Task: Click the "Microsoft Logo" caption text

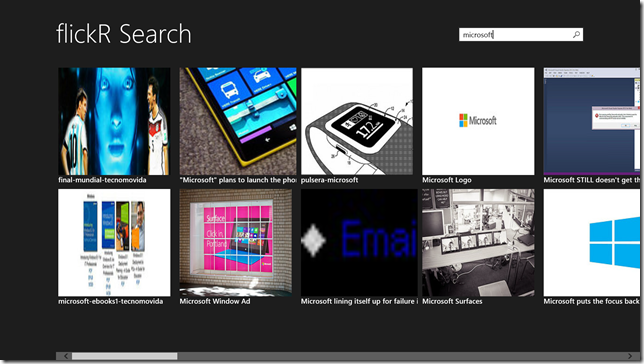Action: pos(447,180)
